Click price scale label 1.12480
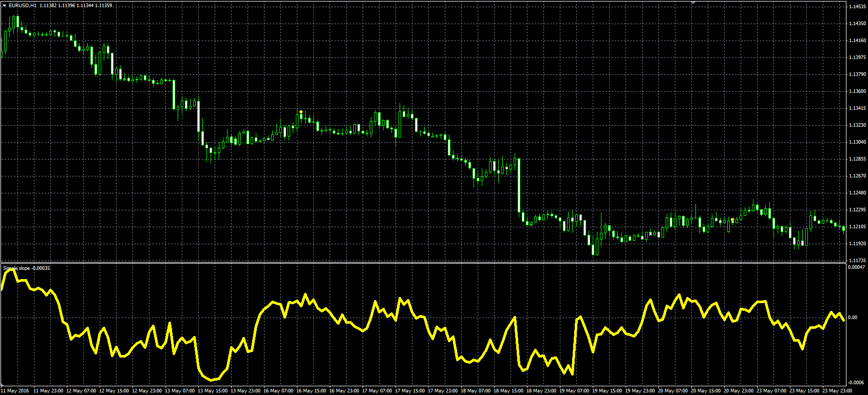Viewport: 868px width, 395px height. 858,193
